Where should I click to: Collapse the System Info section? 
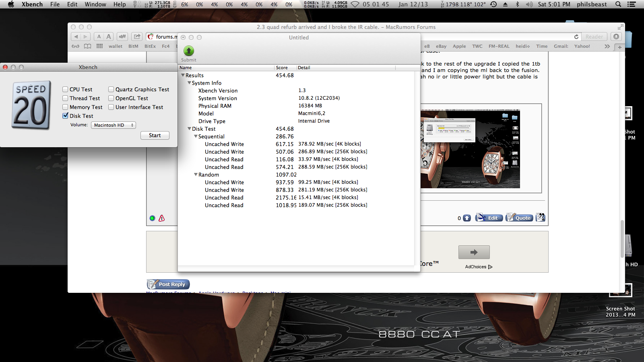pyautogui.click(x=189, y=83)
